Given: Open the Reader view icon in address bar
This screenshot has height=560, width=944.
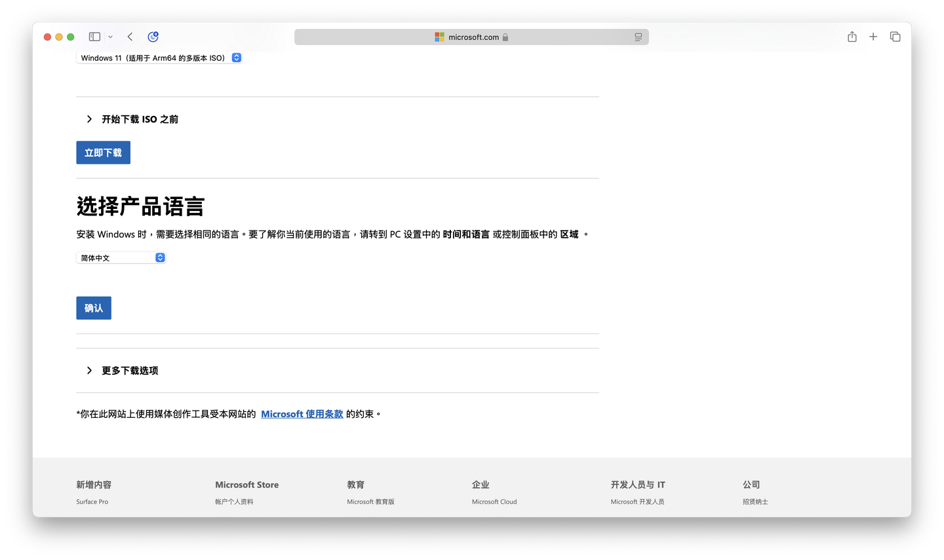Looking at the screenshot, I should coord(638,37).
